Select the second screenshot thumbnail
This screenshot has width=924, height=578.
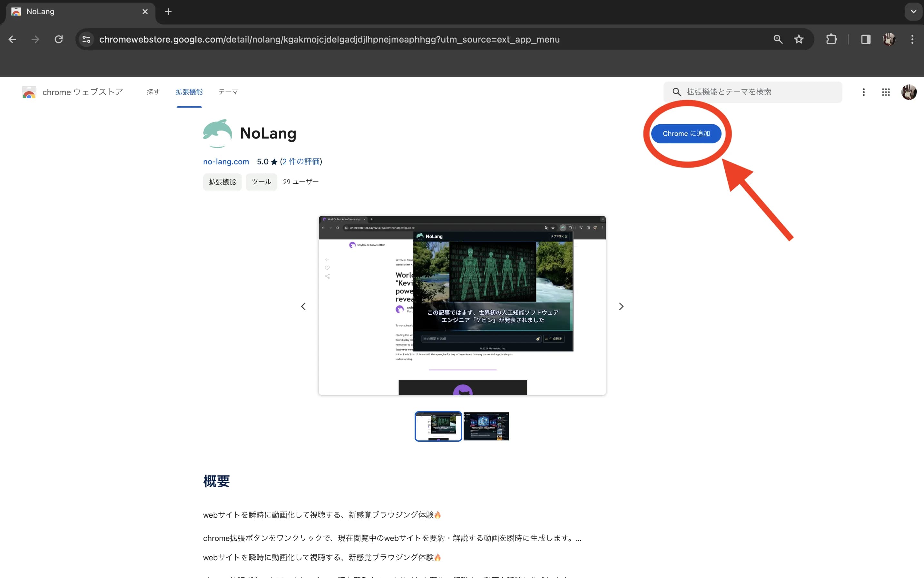(486, 426)
